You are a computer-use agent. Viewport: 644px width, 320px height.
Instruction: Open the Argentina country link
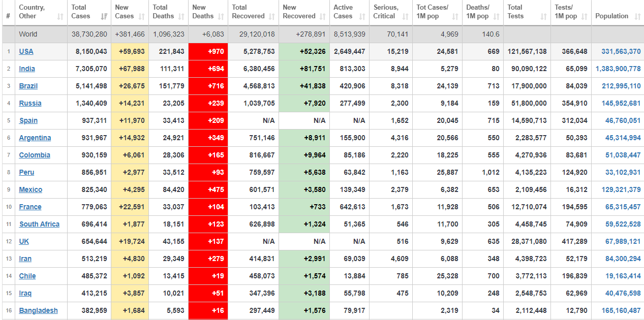tap(35, 138)
